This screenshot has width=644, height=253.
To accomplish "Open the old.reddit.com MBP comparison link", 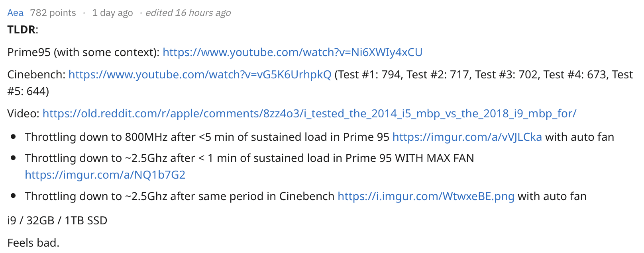I will (309, 114).
